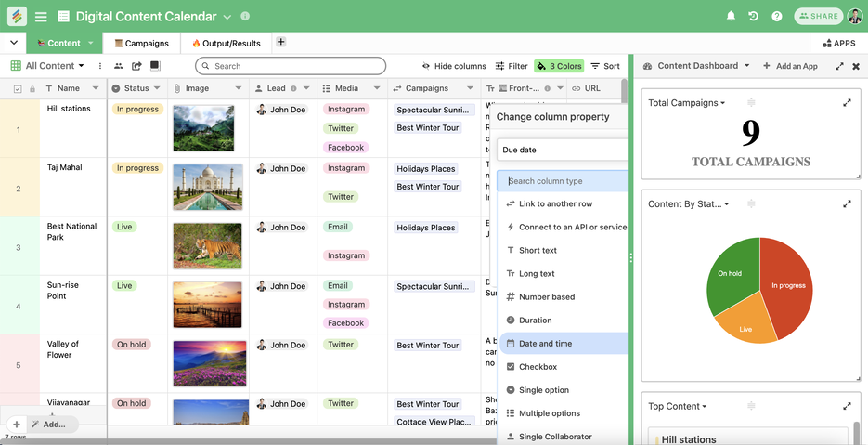Viewport: 868px width, 445px height.
Task: Open the APPS button
Action: [838, 44]
